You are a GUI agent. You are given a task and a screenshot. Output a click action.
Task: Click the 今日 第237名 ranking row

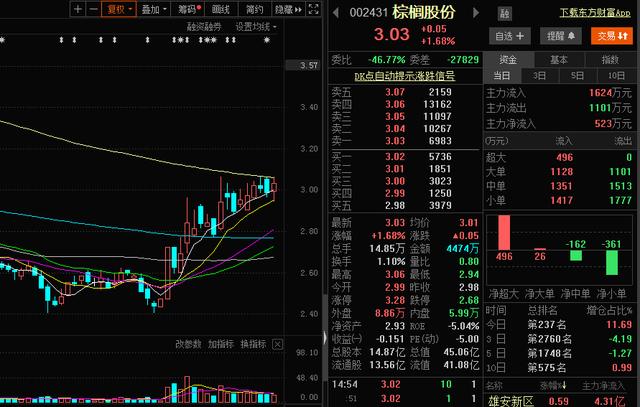point(559,325)
